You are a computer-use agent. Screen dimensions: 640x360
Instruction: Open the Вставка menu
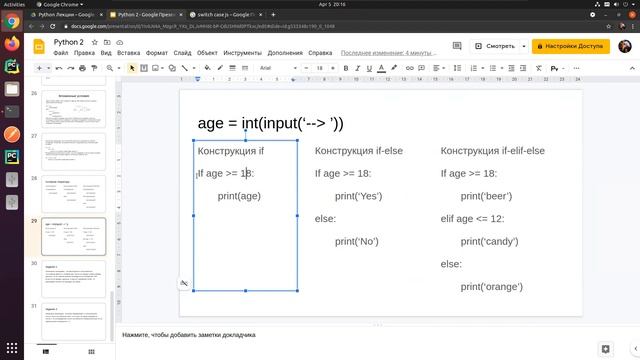pyautogui.click(x=129, y=53)
